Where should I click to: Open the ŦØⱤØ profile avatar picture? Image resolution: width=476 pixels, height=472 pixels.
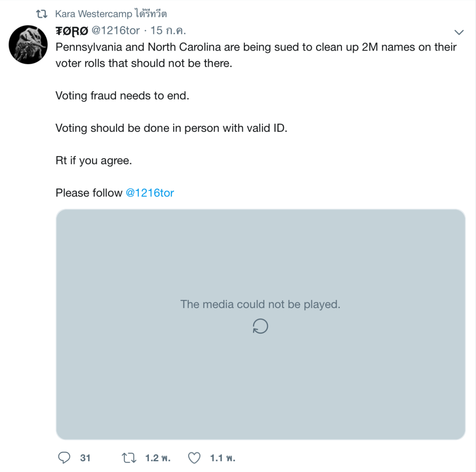pyautogui.click(x=28, y=45)
